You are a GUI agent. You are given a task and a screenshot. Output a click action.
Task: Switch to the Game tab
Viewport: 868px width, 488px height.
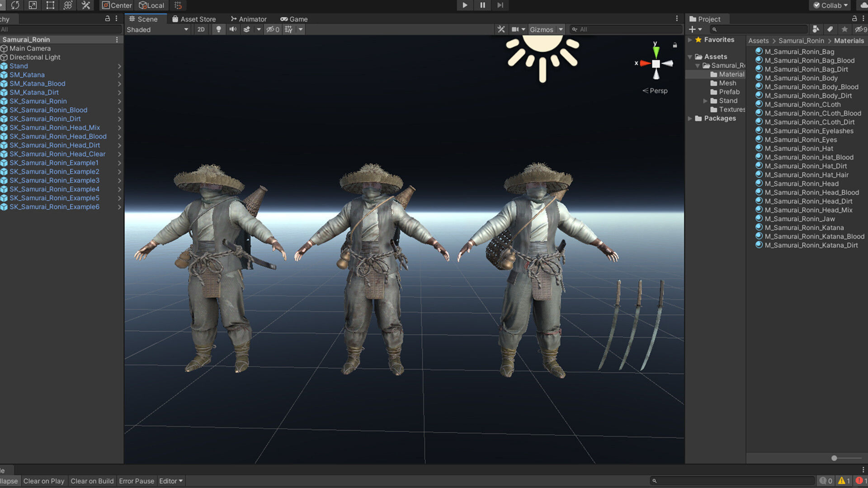[x=294, y=19]
